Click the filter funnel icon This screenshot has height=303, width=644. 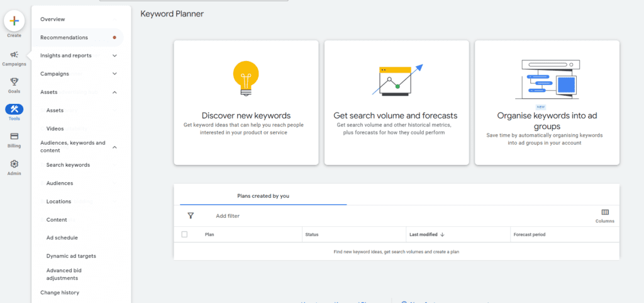pos(191,215)
